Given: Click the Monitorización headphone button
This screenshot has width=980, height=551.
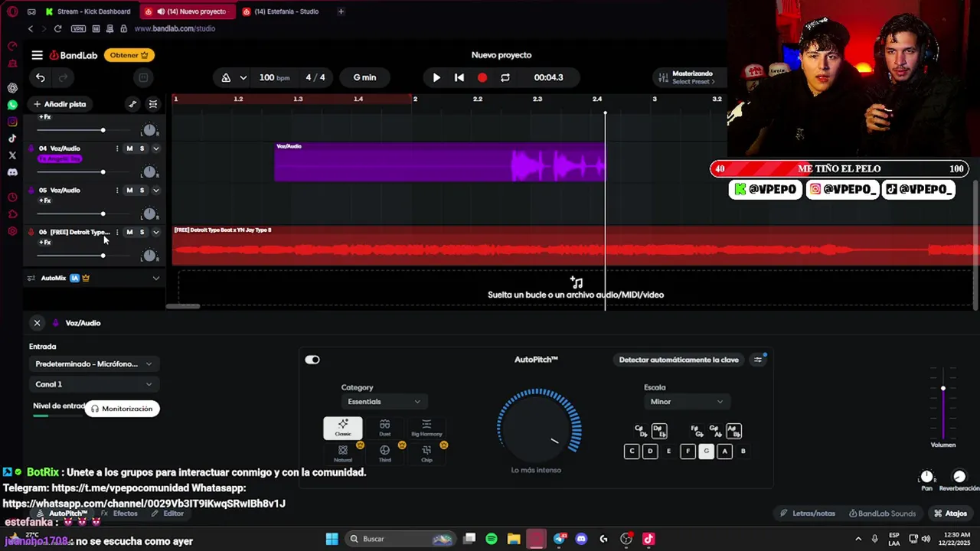Looking at the screenshot, I should (x=122, y=409).
